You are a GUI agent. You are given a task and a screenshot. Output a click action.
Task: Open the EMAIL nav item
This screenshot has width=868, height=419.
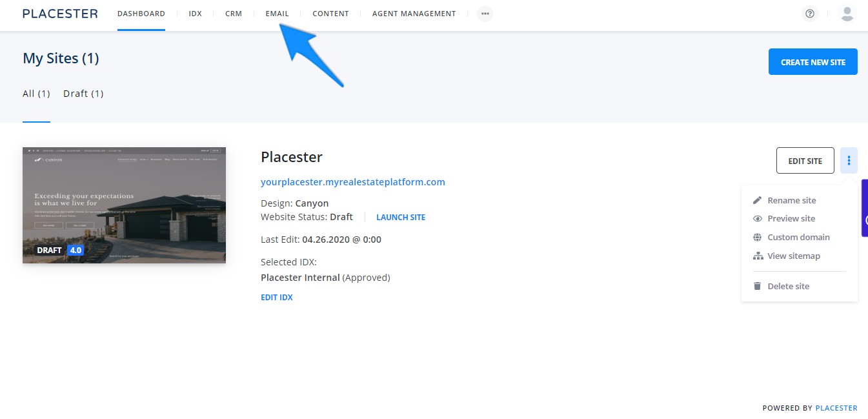click(278, 14)
